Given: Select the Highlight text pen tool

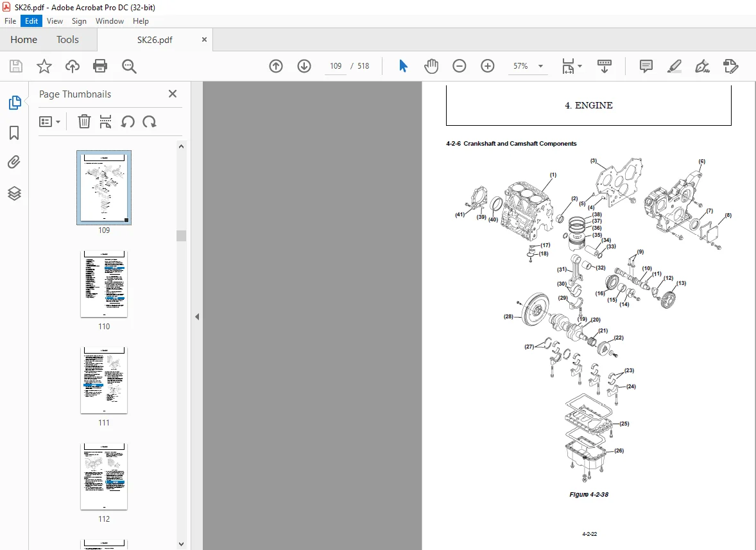Looking at the screenshot, I should [x=674, y=66].
